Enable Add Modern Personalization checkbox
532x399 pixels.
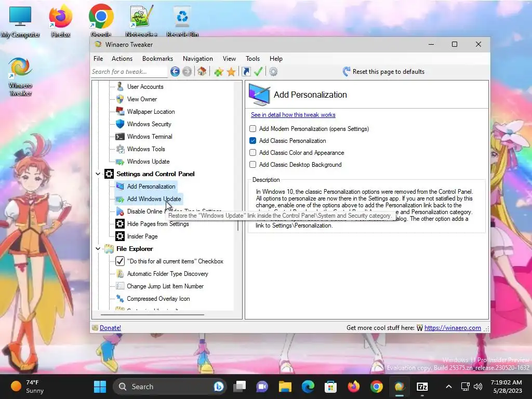253,129
